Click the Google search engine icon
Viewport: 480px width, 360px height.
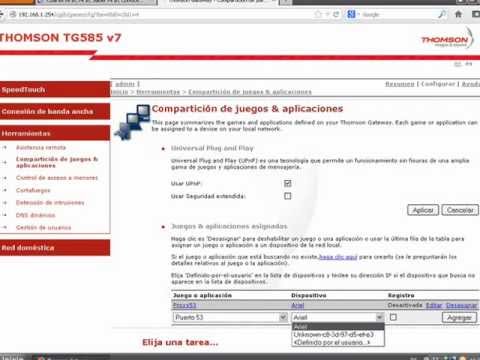click(x=351, y=14)
